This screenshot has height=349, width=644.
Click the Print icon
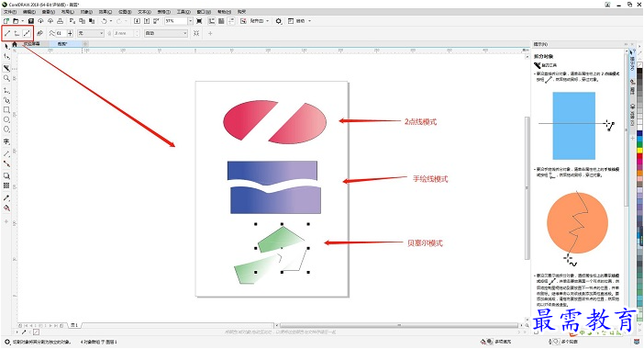click(x=60, y=21)
